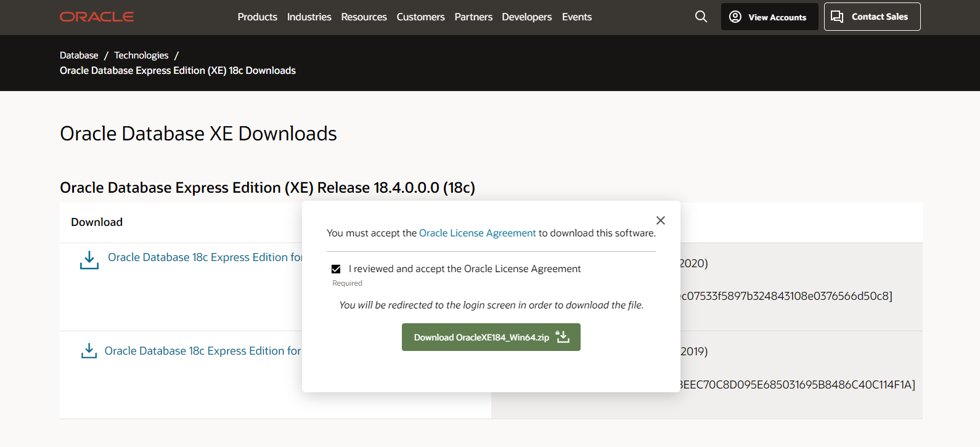This screenshot has width=980, height=447.
Task: Open the Events menu
Action: 576,17
